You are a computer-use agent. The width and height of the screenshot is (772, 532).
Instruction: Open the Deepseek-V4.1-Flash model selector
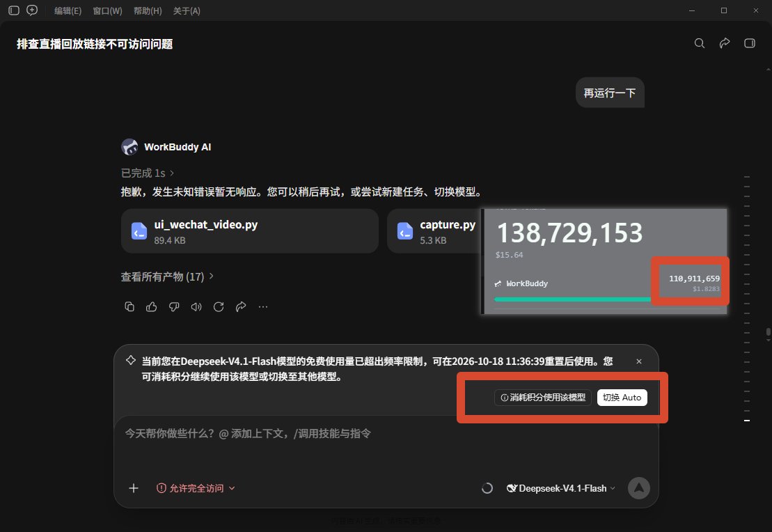point(561,488)
